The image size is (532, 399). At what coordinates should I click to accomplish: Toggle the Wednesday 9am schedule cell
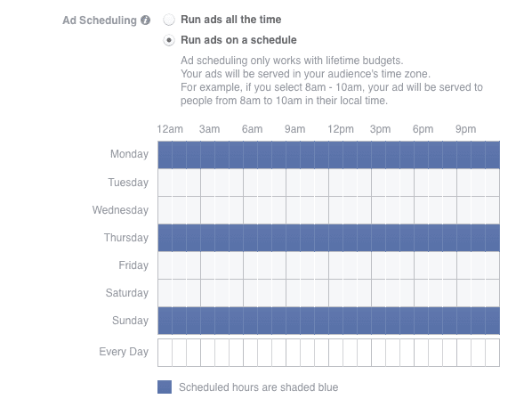pyautogui.click(x=294, y=210)
